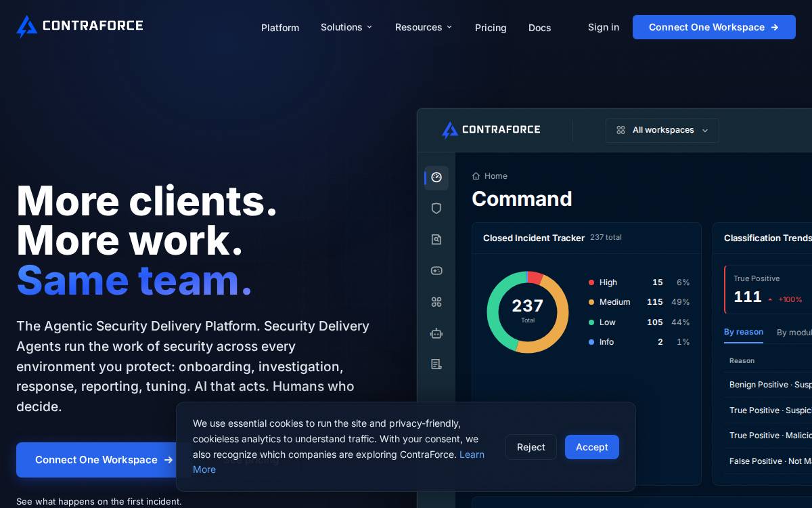Click the 237 total label beside the tracker title
This screenshot has width=812, height=508.
point(606,238)
